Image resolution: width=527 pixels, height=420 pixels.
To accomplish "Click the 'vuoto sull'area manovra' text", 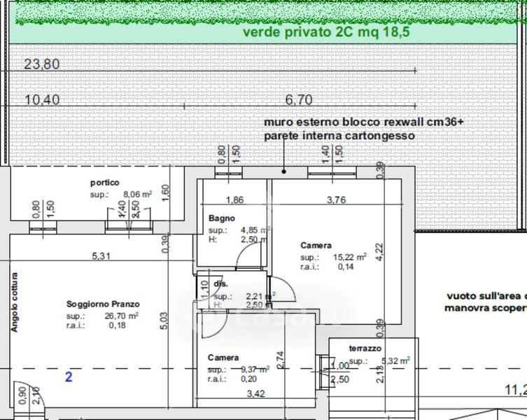I will coord(486,302).
